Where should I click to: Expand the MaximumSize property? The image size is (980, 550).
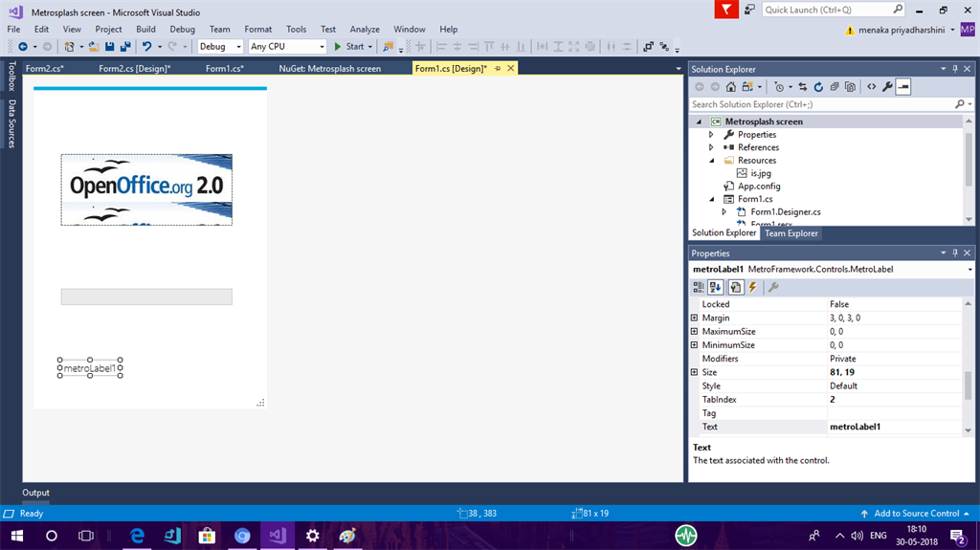[x=695, y=331]
